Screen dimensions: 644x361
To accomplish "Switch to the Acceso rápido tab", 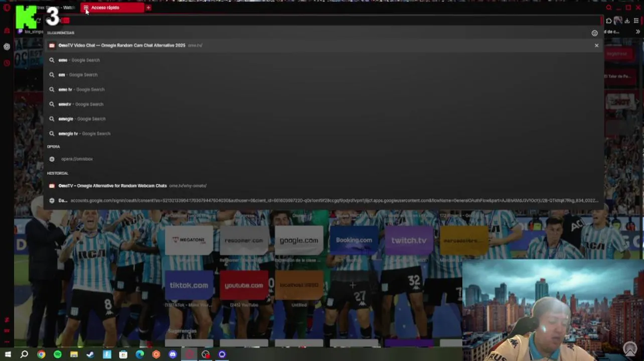I will [x=112, y=8].
